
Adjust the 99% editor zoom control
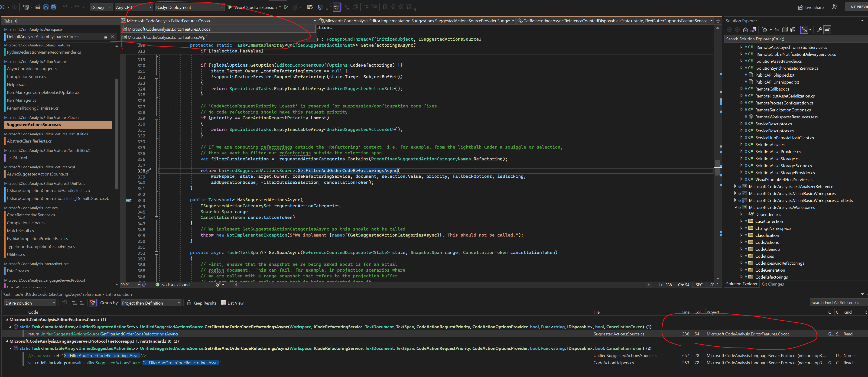coord(125,285)
